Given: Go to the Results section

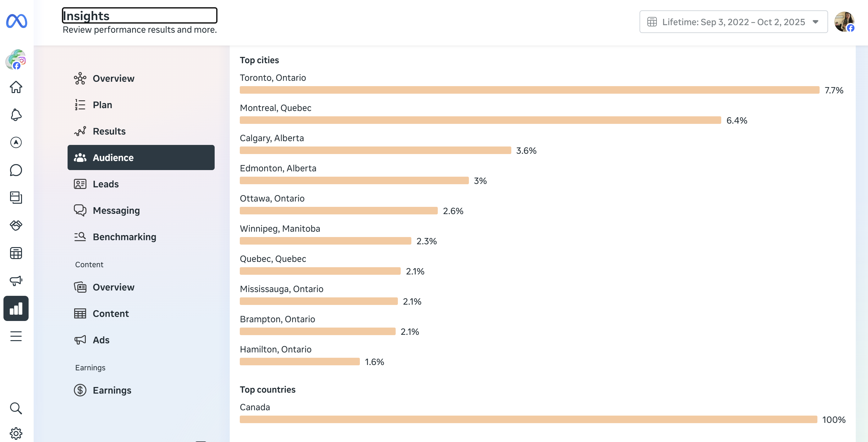Looking at the screenshot, I should coord(109,131).
